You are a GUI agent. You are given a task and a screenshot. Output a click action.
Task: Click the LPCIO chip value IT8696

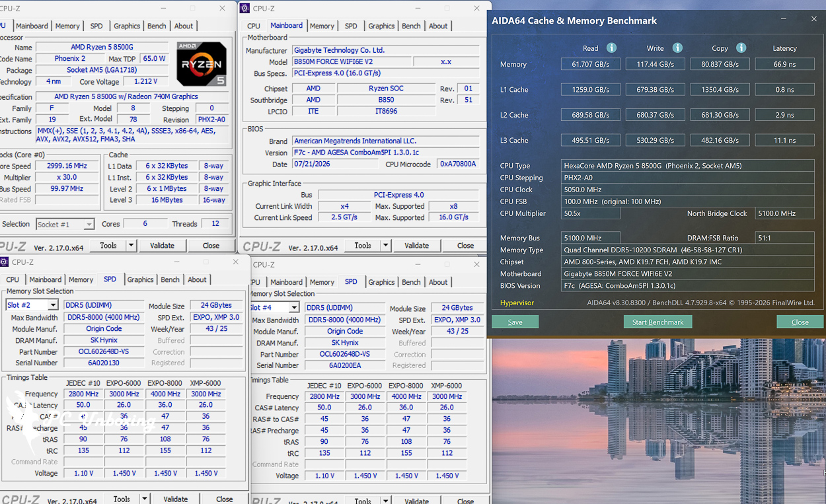[x=386, y=111]
